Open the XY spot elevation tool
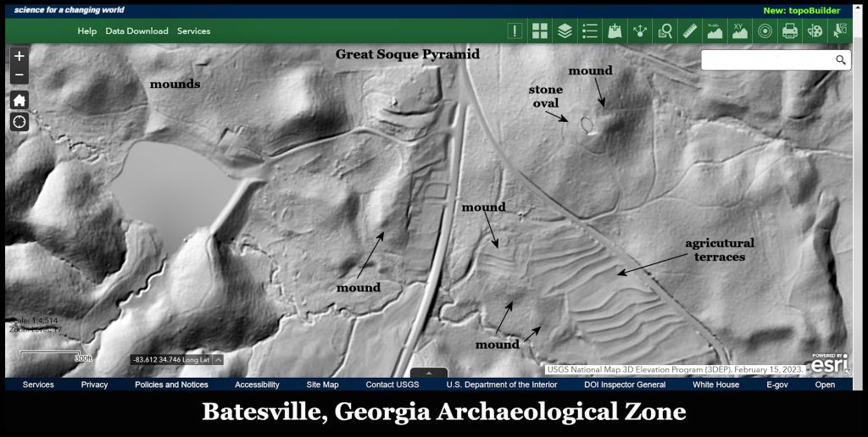Viewport: 868px width, 437px height. 740,31
